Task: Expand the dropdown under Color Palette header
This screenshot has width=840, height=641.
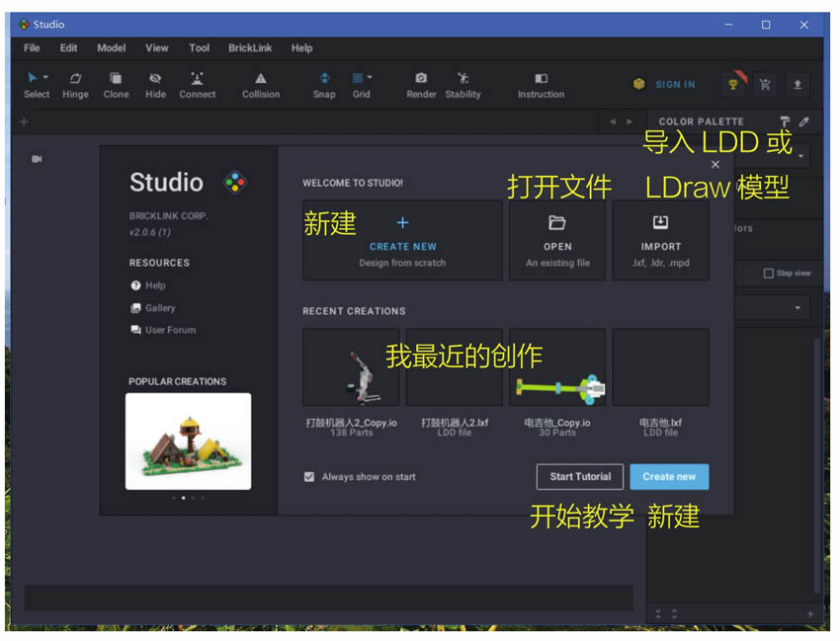Action: coord(801,156)
